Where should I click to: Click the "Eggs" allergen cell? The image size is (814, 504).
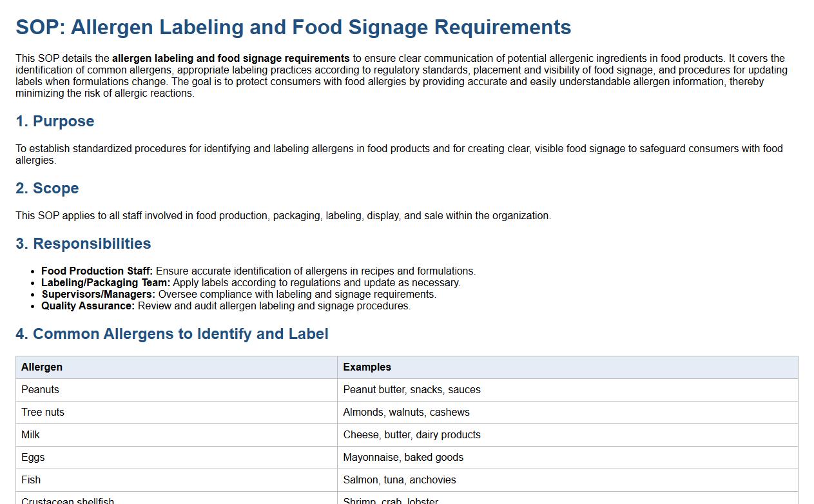click(x=33, y=457)
